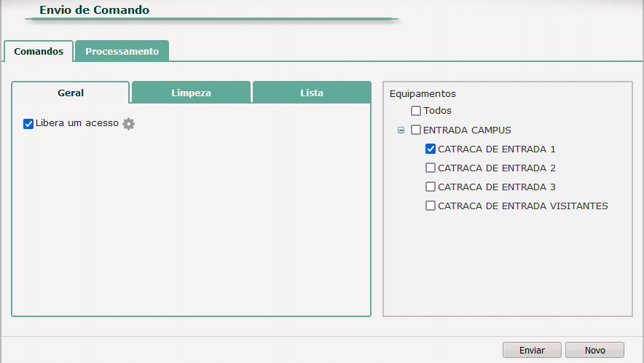Viewport: 644px width, 363px height.
Task: Check CATRACA DE ENTRADA VISITANTES checkbox
Action: coord(431,206)
